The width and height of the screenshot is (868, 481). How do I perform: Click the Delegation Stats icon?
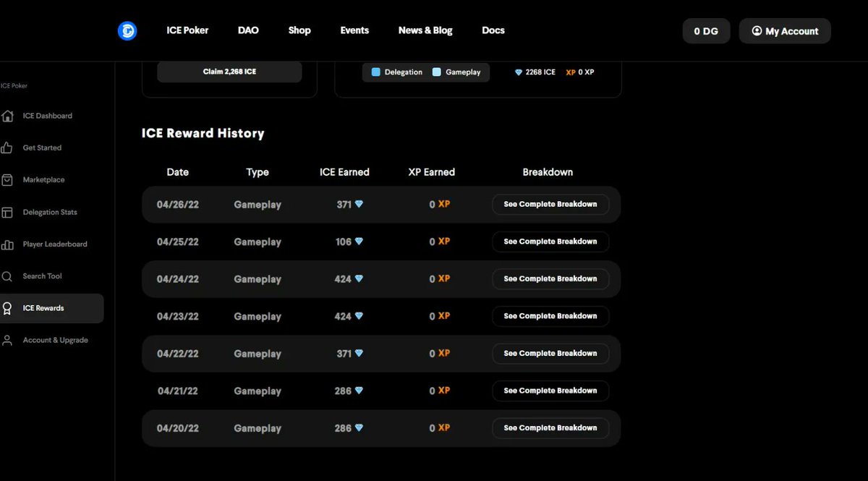[9, 212]
